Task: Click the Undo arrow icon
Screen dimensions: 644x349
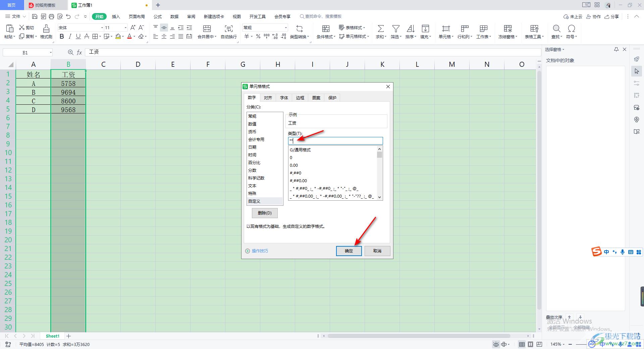Action: tap(68, 16)
